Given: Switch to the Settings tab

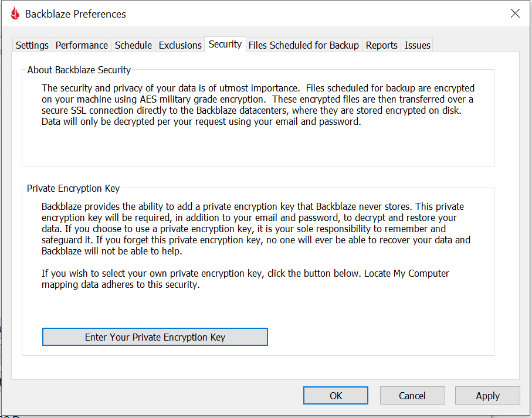Looking at the screenshot, I should pyautogui.click(x=32, y=45).
